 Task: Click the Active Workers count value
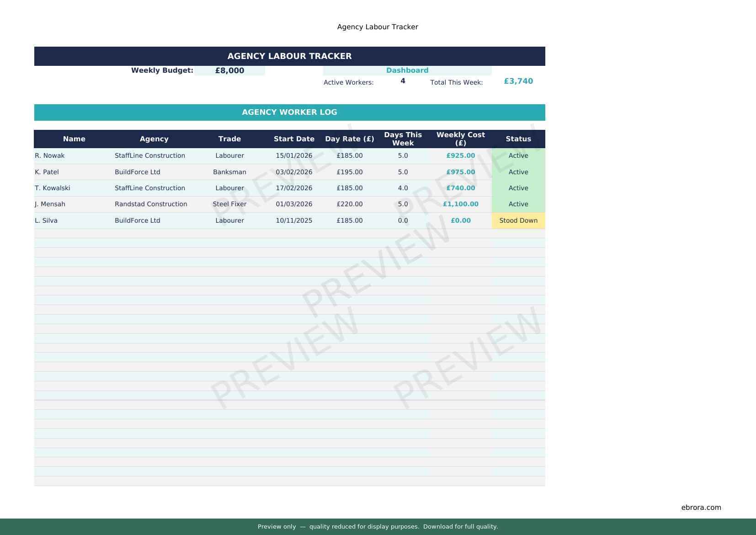pos(403,81)
